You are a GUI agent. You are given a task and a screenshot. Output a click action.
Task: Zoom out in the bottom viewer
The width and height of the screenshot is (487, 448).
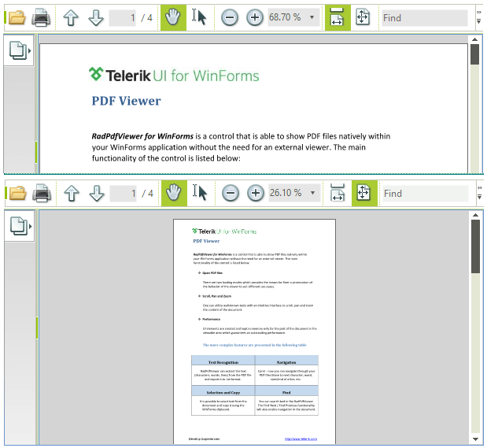(x=231, y=193)
